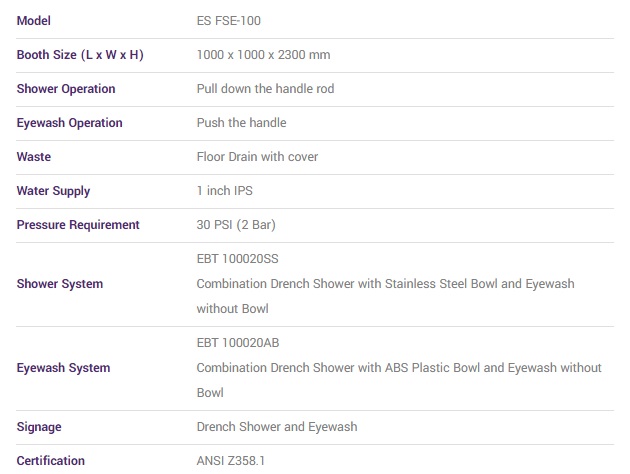630x474 pixels.
Task: Click Floor Drain with cover text
Action: click(258, 157)
